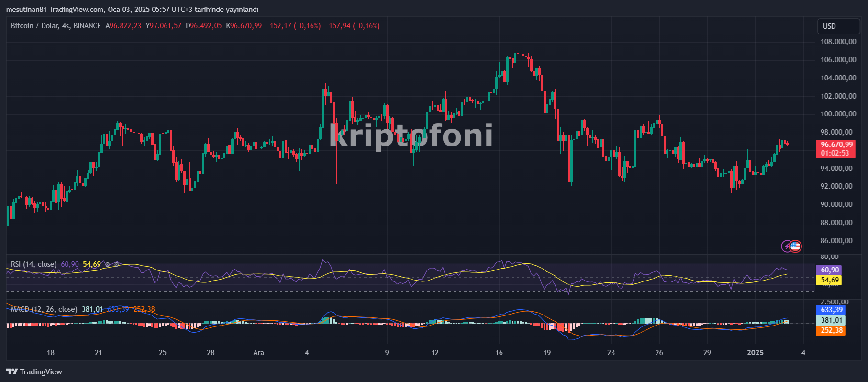This screenshot has width=868, height=382.
Task: Click the red 96.670,99 current price tag
Action: (836, 145)
